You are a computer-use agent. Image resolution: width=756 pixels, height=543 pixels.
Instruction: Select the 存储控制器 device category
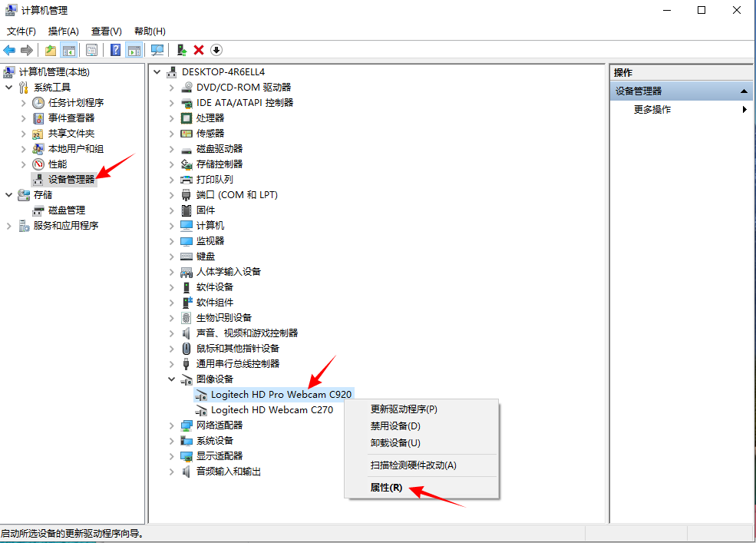pos(220,164)
